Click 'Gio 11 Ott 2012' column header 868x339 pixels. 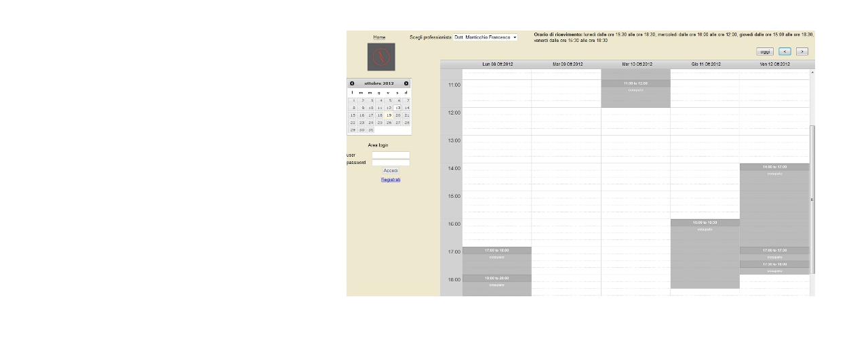point(705,64)
